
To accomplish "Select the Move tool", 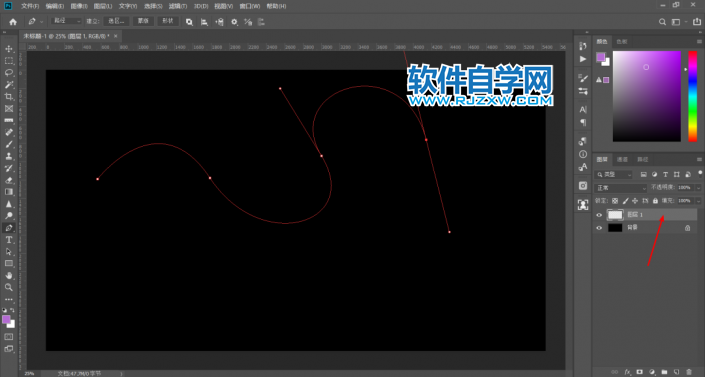I will (9, 49).
